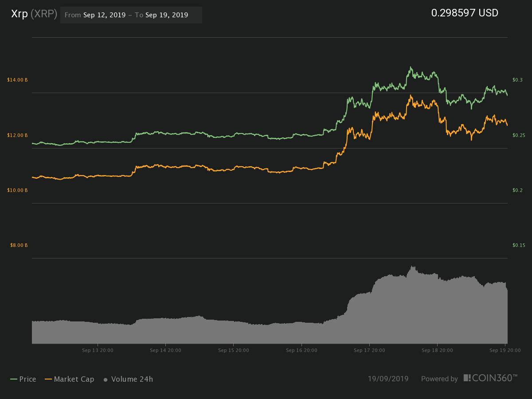Click the $0.15 price axis label
532x399 pixels.
tap(519, 245)
